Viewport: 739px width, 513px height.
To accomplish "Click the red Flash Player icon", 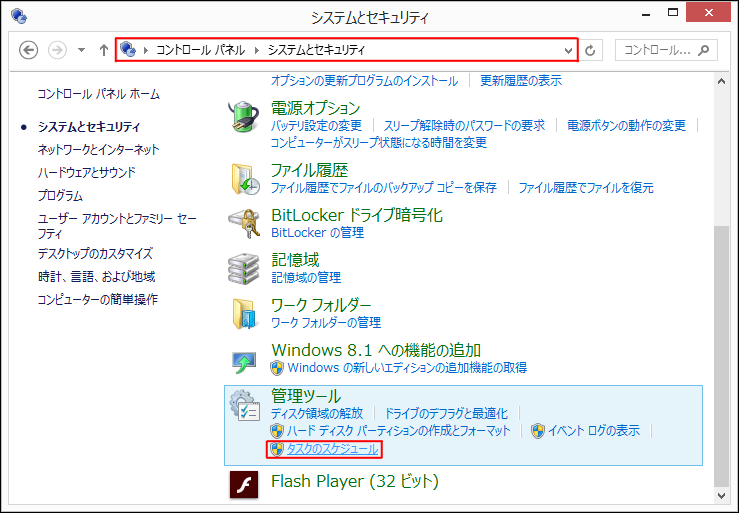I will click(244, 484).
